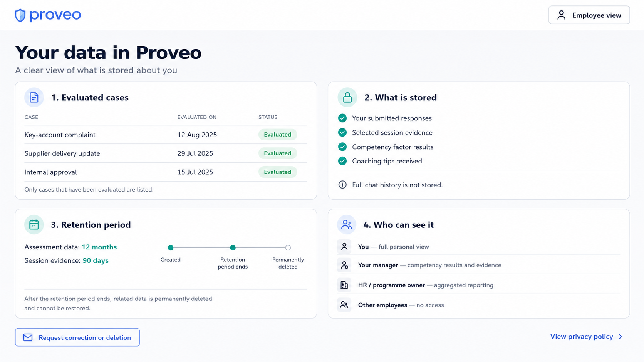Click the Permanently deleted timeline marker
644x362 pixels.
pos(288,248)
